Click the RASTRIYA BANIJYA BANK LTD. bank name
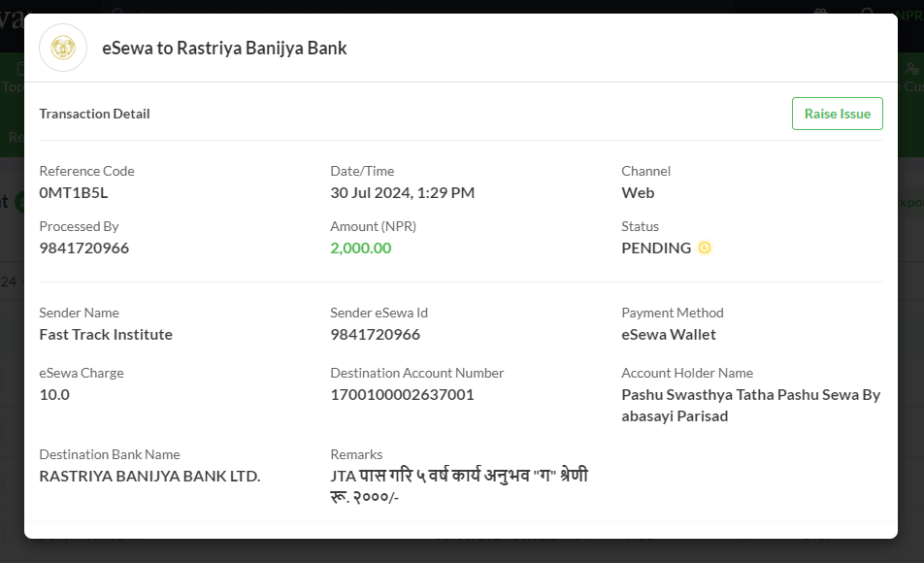The height and width of the screenshot is (563, 924). click(149, 476)
